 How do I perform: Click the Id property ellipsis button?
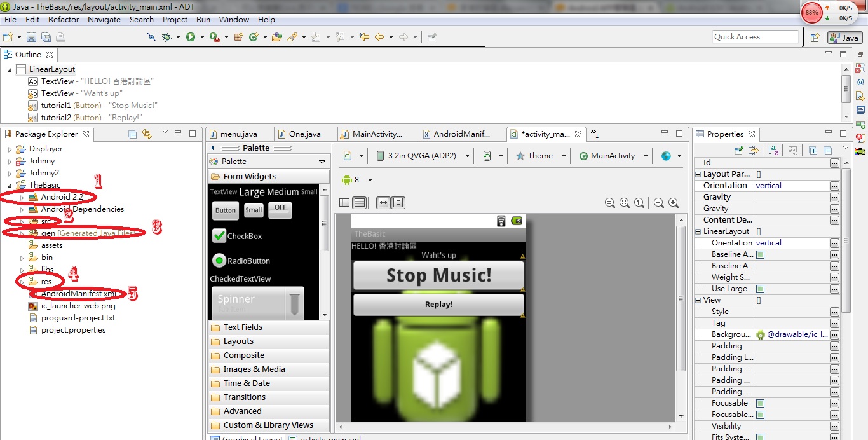point(834,163)
